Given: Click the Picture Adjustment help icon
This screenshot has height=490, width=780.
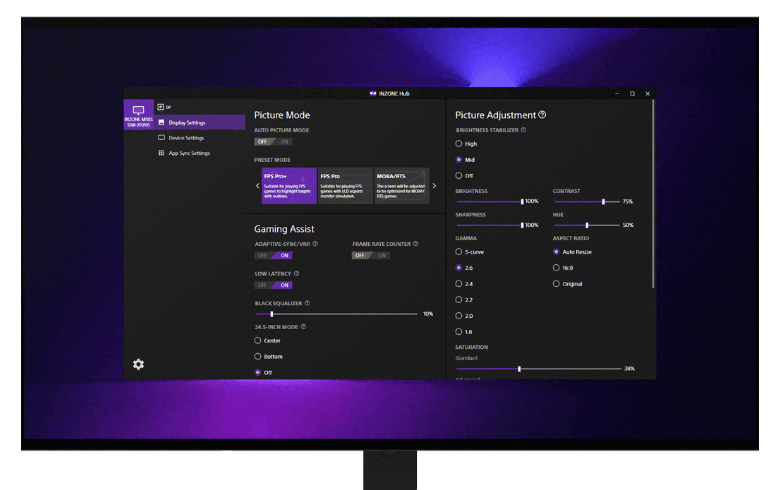Looking at the screenshot, I should point(542,115).
